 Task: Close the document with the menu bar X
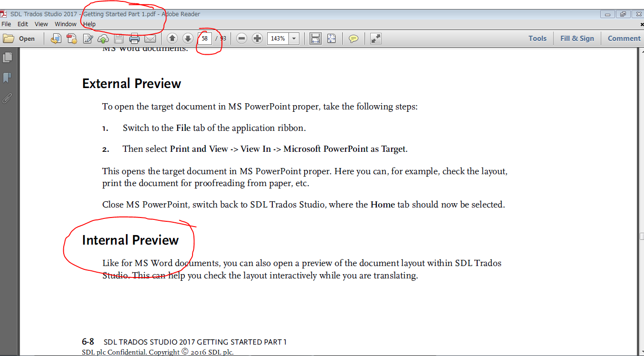(x=642, y=24)
